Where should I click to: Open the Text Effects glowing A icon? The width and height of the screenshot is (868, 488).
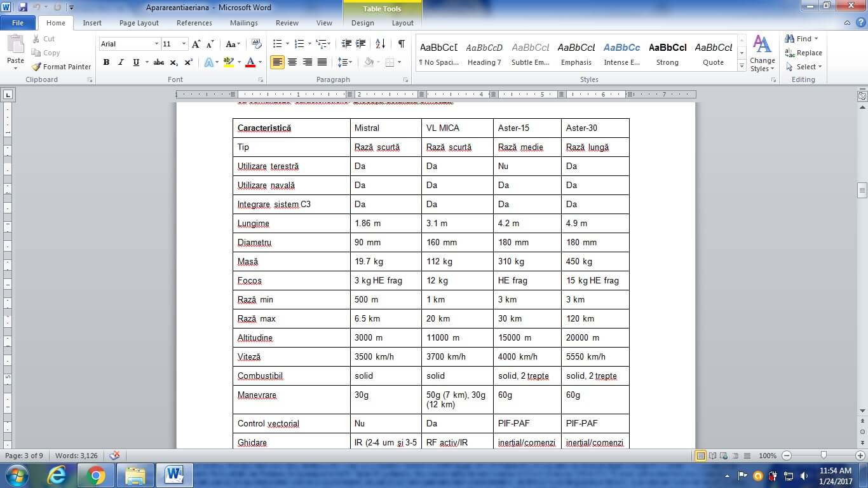208,62
